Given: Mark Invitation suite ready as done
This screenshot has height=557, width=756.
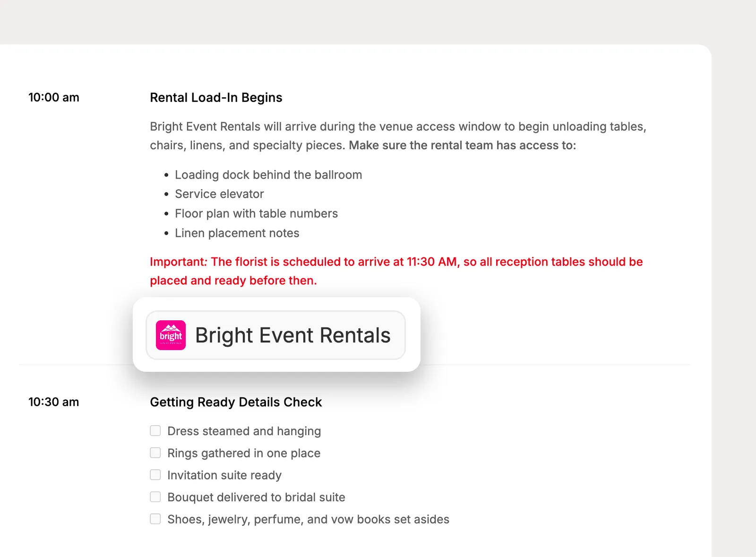Looking at the screenshot, I should point(155,474).
